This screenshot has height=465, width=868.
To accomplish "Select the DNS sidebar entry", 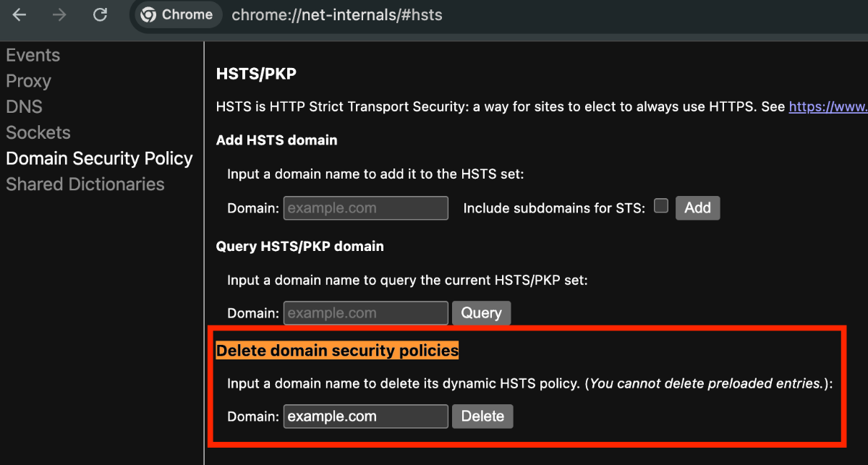I will [x=24, y=106].
